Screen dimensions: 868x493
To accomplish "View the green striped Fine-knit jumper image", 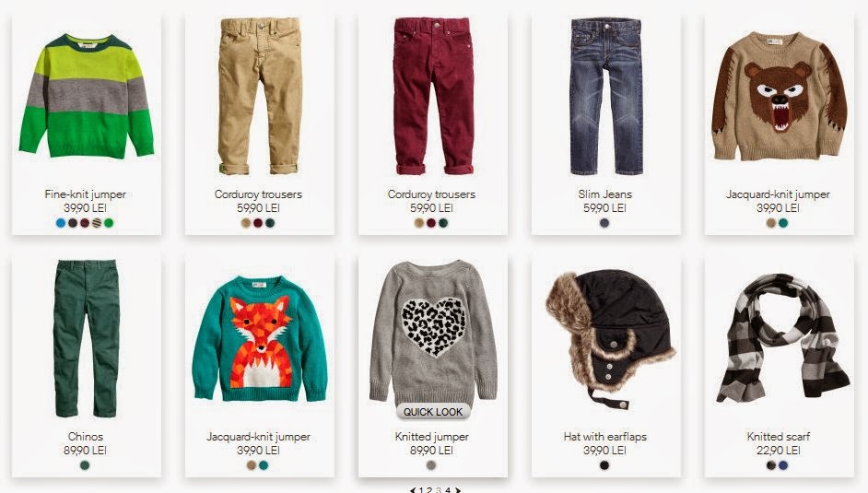I will tap(87, 96).
